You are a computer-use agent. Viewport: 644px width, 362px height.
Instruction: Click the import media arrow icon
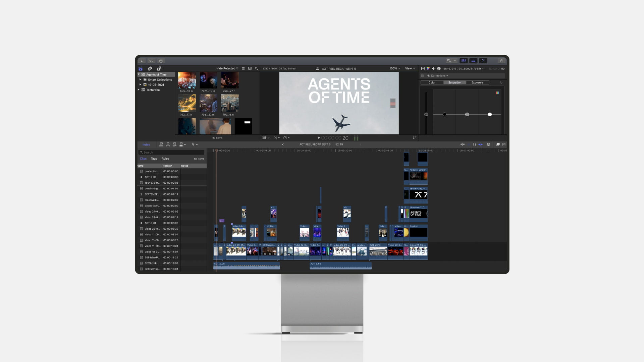tap(142, 61)
